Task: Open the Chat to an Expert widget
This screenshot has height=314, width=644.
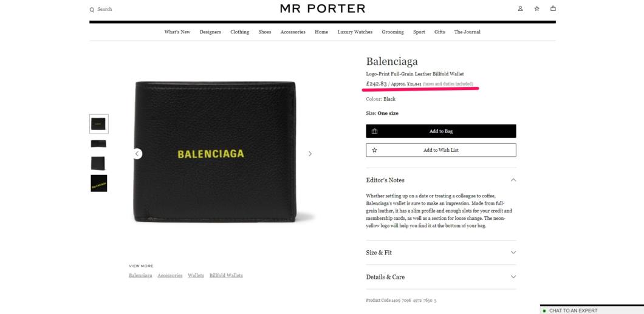Action: click(x=592, y=310)
